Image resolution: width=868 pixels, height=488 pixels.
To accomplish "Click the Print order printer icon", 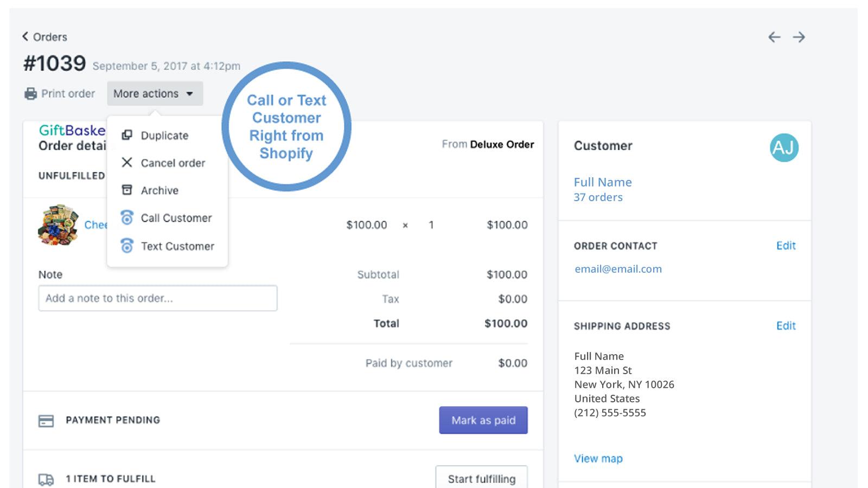I will [31, 93].
